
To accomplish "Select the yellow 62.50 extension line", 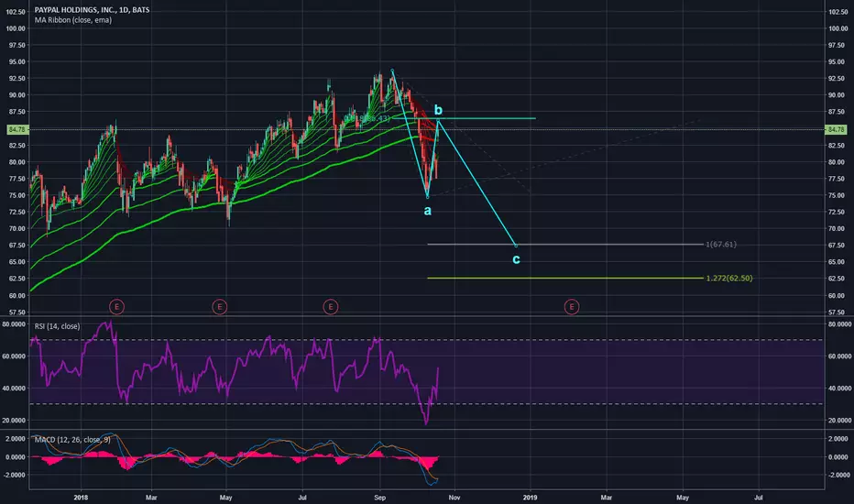I will click(565, 278).
